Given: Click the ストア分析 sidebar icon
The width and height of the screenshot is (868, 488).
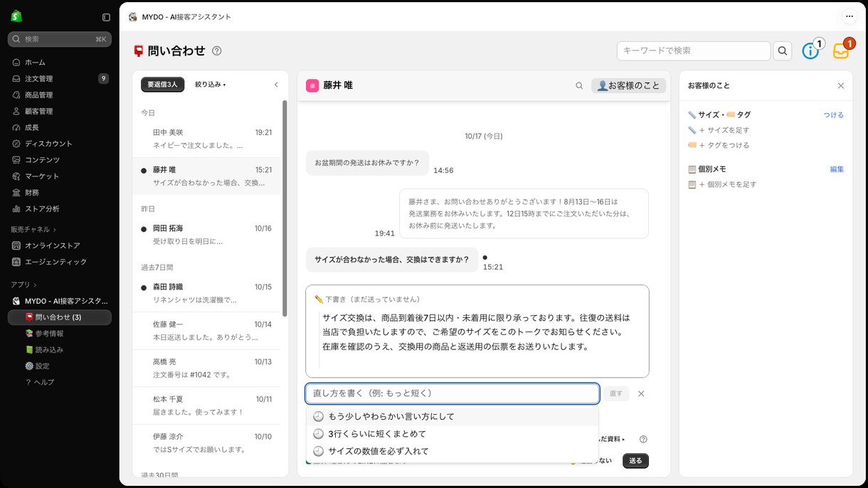Looking at the screenshot, I should pos(16,209).
